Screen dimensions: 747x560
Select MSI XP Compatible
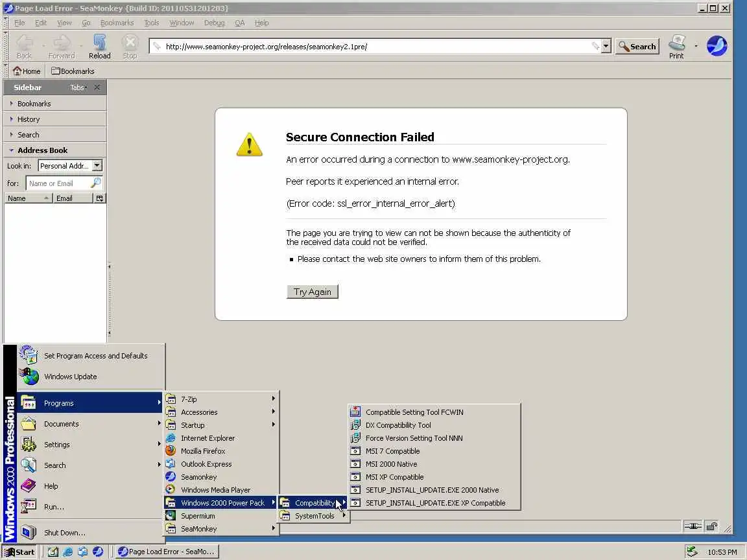coord(434,476)
